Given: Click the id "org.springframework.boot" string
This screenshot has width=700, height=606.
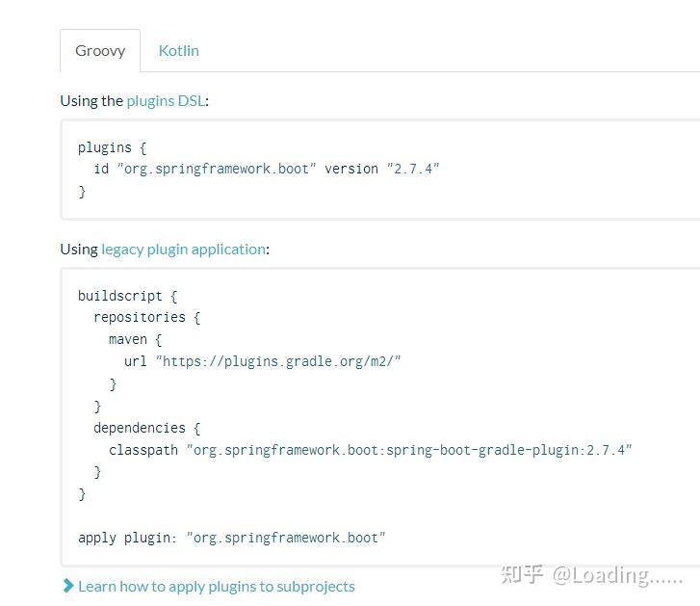Looking at the screenshot, I should (216, 169).
